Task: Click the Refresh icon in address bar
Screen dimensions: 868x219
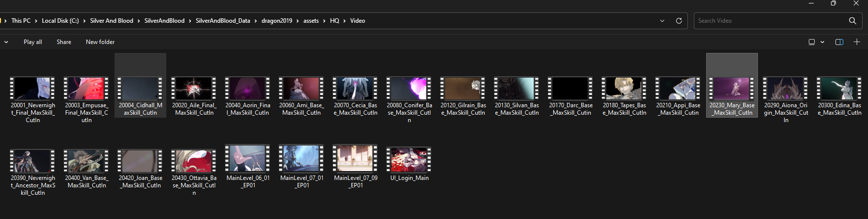Action: tap(679, 21)
